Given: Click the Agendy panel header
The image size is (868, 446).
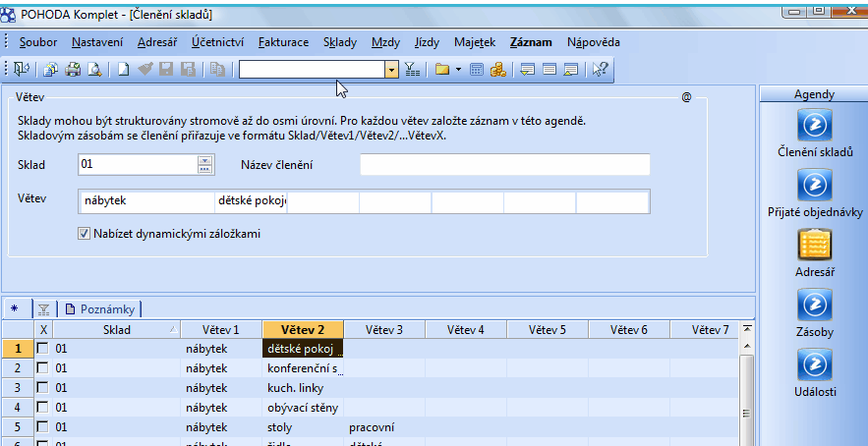Looking at the screenshot, I should click(x=814, y=94).
